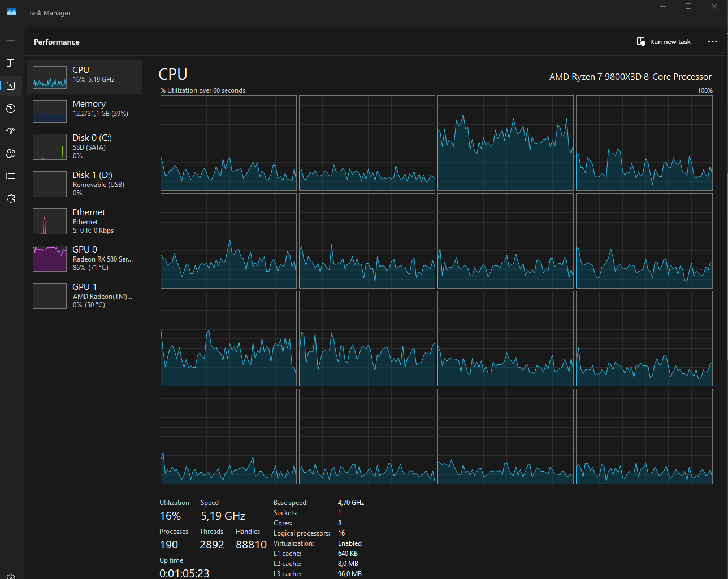Open the three-dot more options menu
728x579 pixels.
tap(713, 42)
